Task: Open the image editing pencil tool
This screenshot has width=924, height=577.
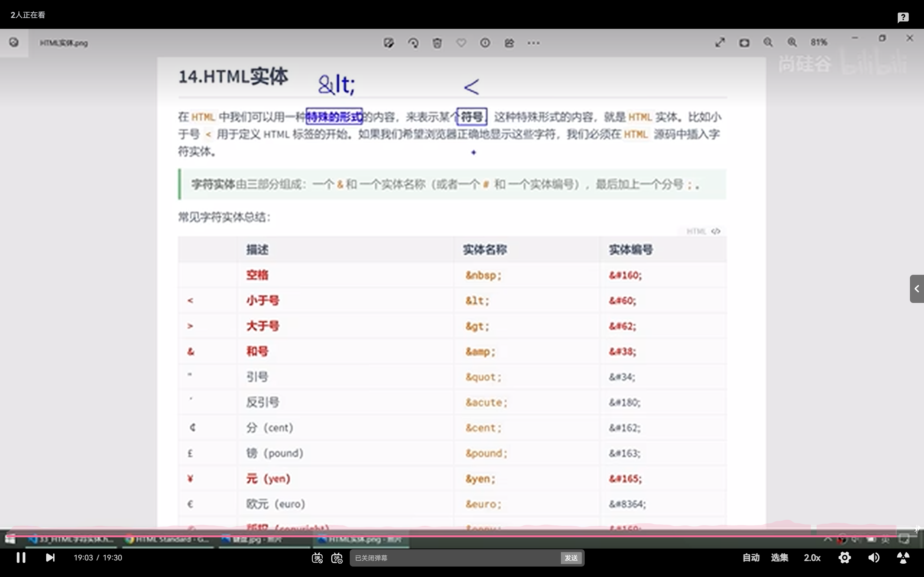Action: tap(389, 43)
